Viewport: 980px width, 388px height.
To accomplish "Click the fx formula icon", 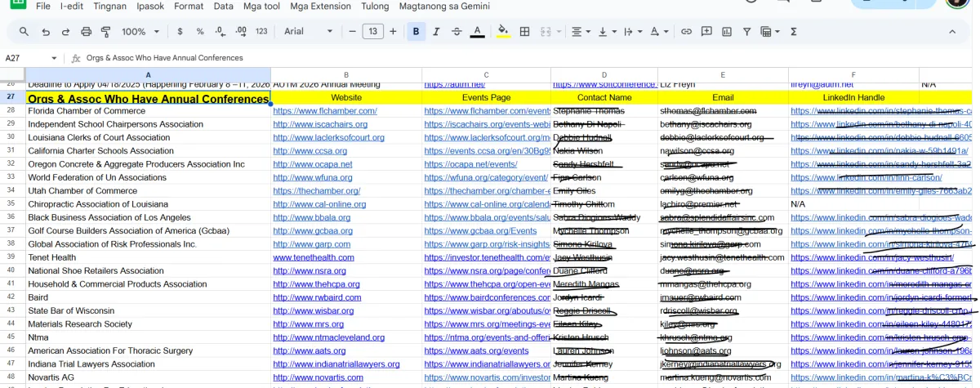I will tap(76, 59).
